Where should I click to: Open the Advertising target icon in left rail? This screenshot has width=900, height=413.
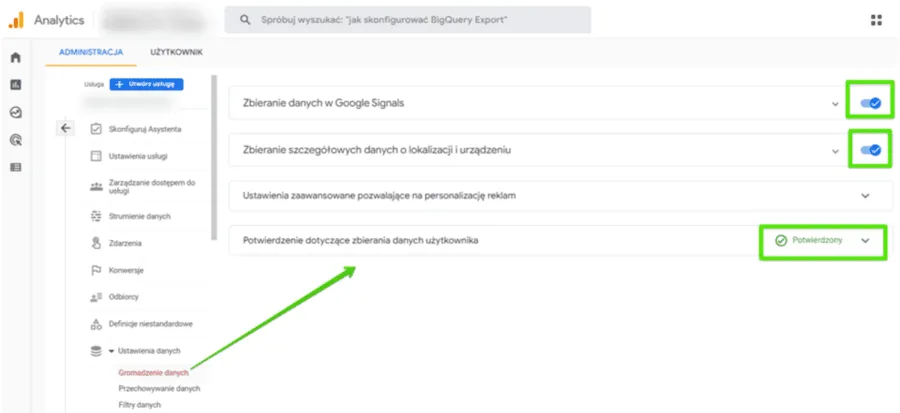point(16,140)
